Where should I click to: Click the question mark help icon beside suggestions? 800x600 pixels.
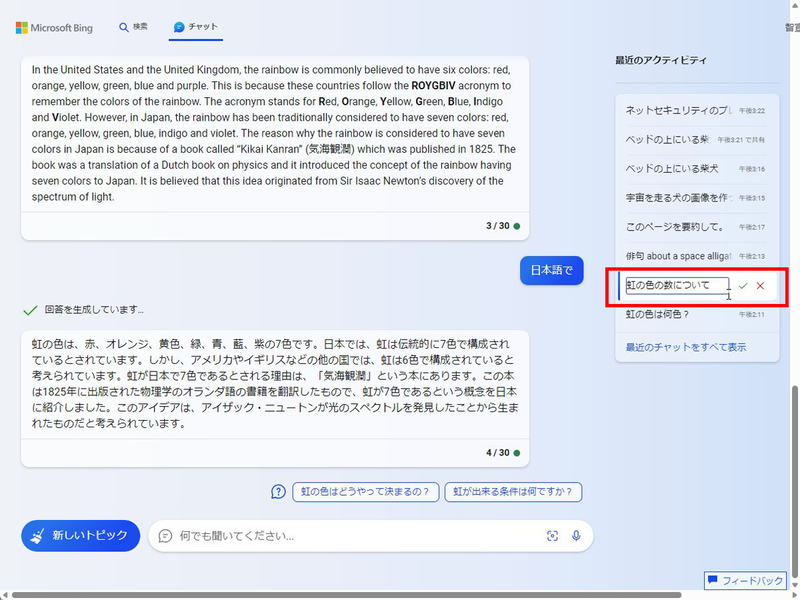pos(278,492)
